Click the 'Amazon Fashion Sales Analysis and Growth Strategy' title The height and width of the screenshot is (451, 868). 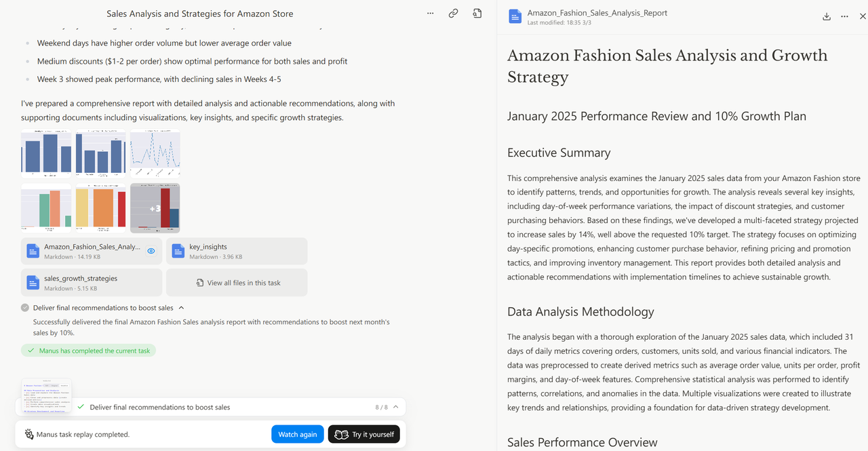point(667,66)
